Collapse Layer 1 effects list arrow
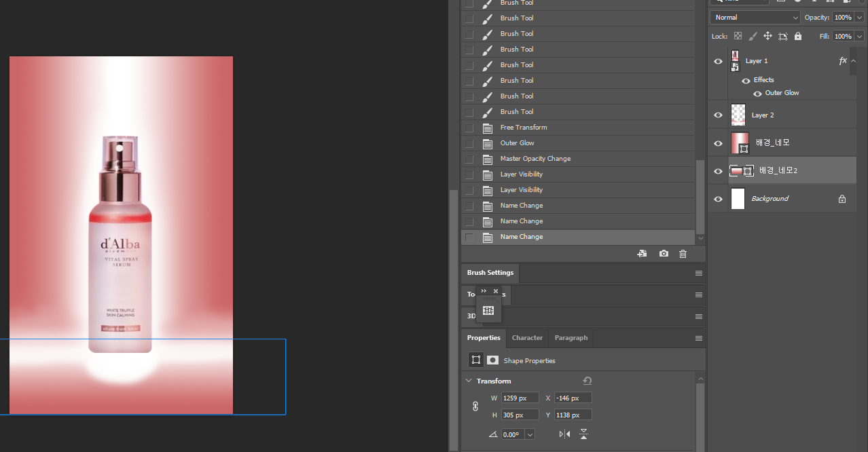This screenshot has width=868, height=452. (x=853, y=60)
